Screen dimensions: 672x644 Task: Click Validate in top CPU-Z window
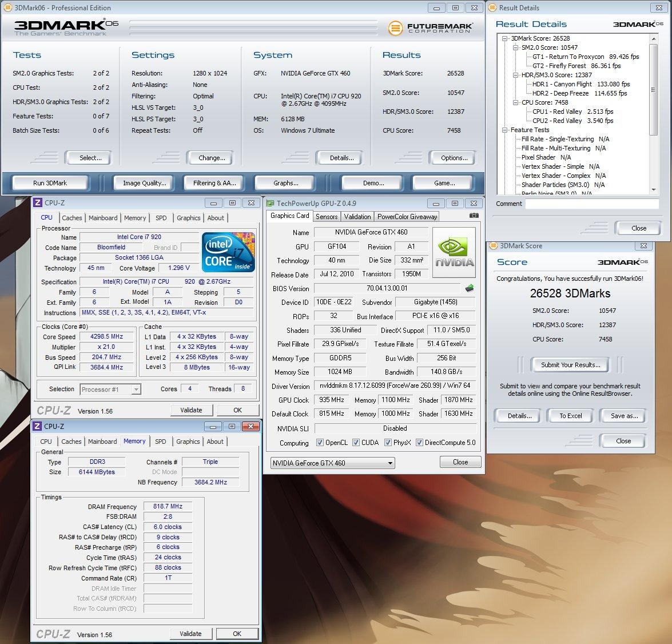click(191, 410)
